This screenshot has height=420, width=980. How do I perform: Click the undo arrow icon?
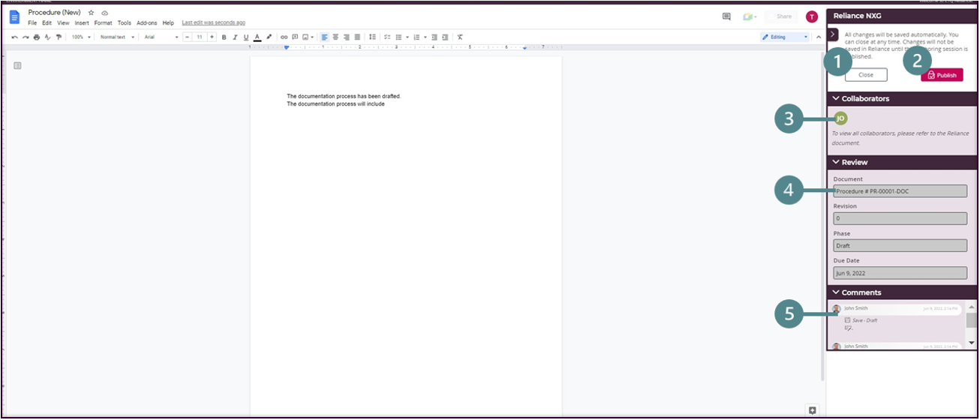[x=14, y=37]
